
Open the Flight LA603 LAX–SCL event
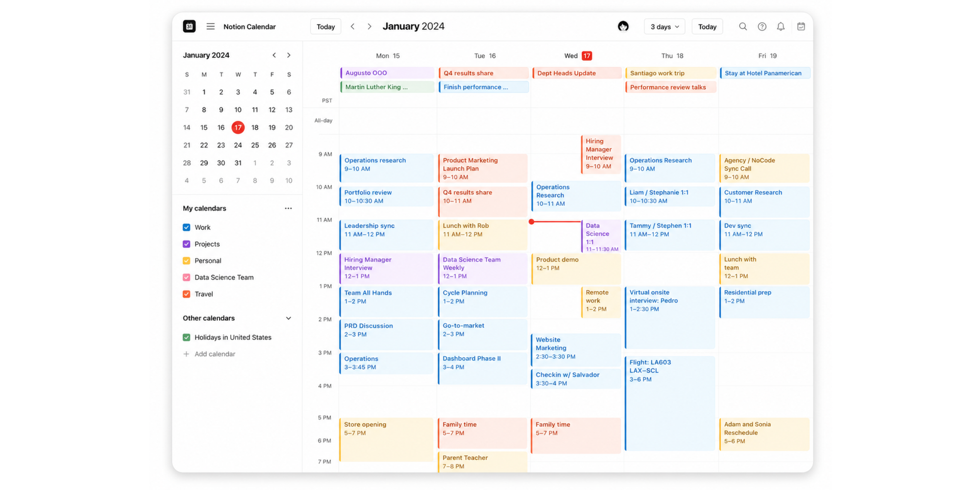tap(670, 403)
